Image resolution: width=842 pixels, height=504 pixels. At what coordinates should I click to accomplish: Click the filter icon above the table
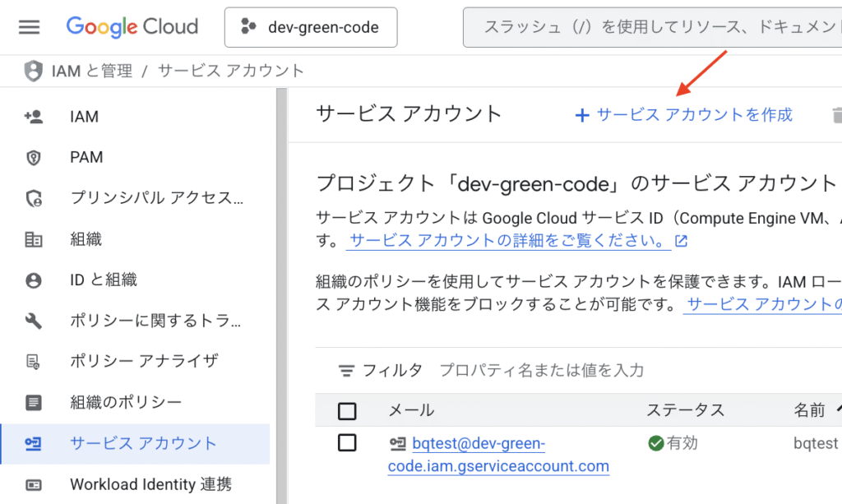tap(347, 371)
